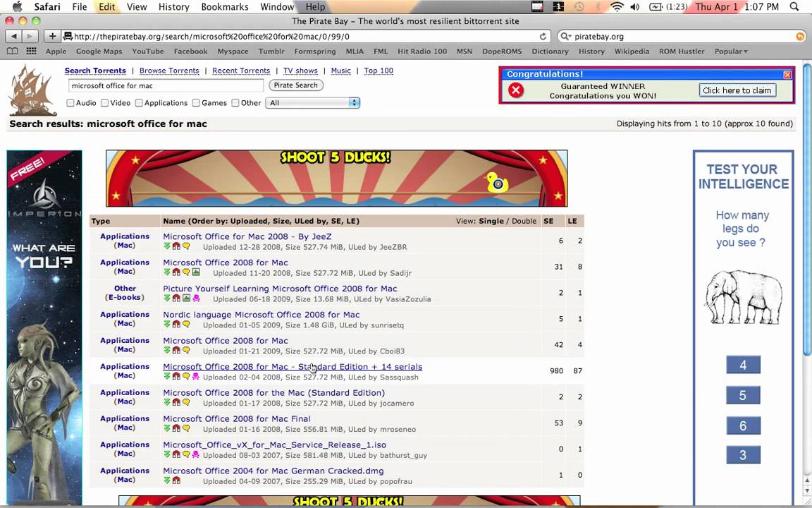812x508 pixels.
Task: Reload the page with the refresh icon
Action: click(x=543, y=36)
